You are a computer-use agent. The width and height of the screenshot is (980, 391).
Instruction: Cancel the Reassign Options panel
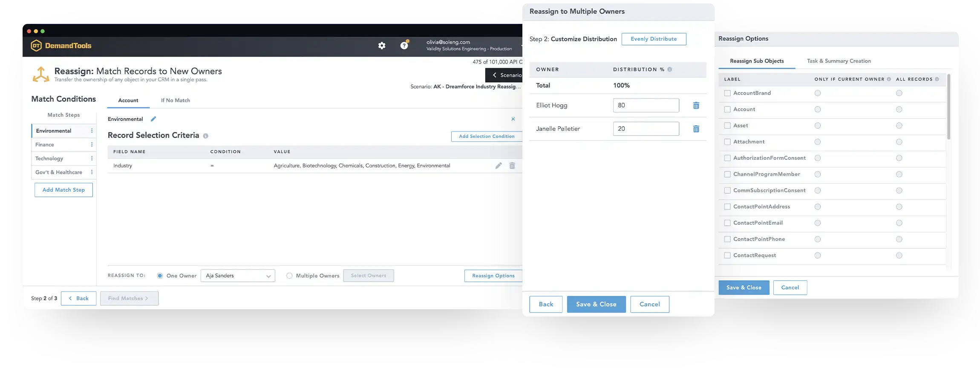pyautogui.click(x=790, y=287)
